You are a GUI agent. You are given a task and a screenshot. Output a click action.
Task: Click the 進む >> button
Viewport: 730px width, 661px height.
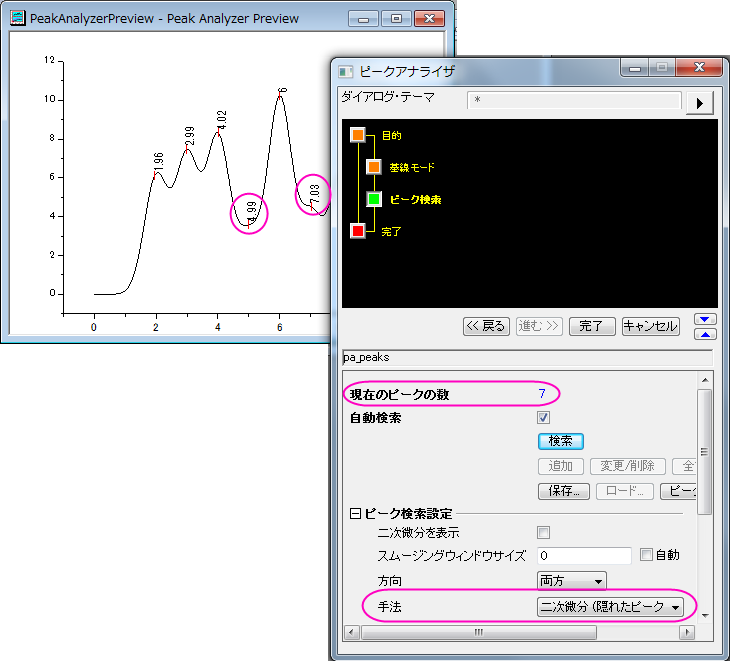click(x=538, y=326)
